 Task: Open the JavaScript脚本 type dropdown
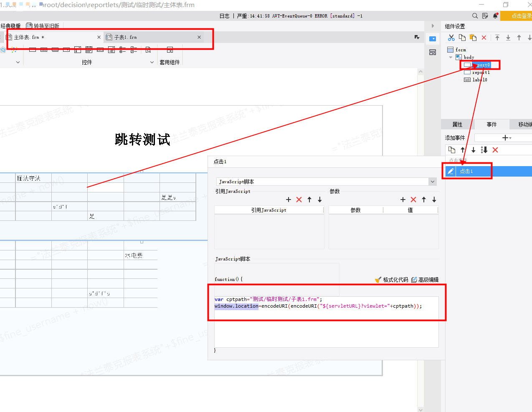pos(433,182)
